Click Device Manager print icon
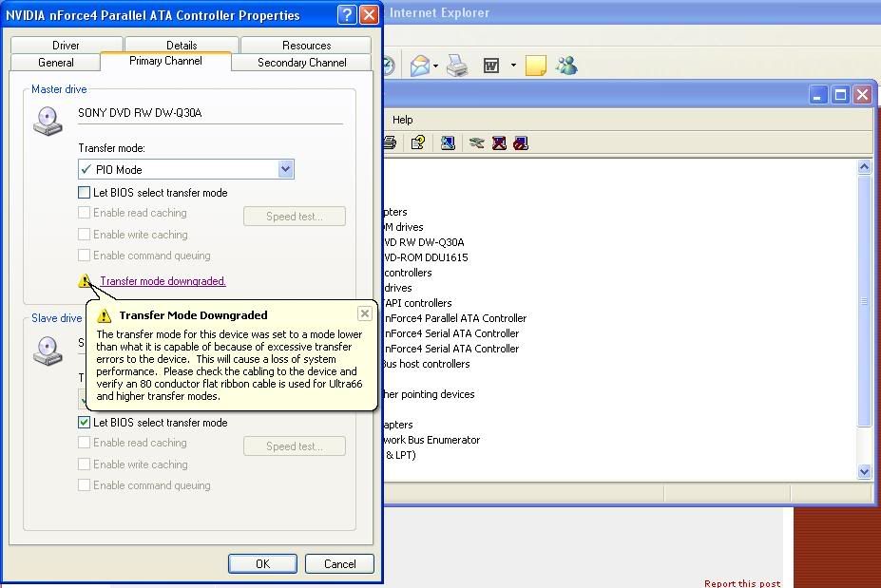This screenshot has width=881, height=588. click(390, 142)
